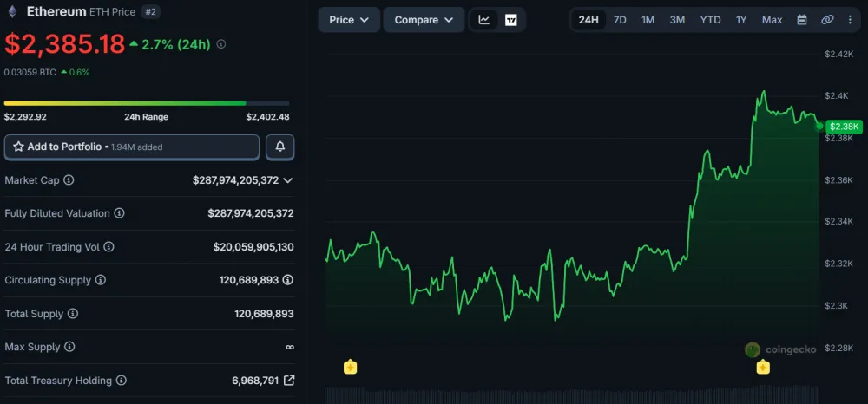Select the YTD time range tab
Screen dimensions: 868x404
tap(710, 20)
